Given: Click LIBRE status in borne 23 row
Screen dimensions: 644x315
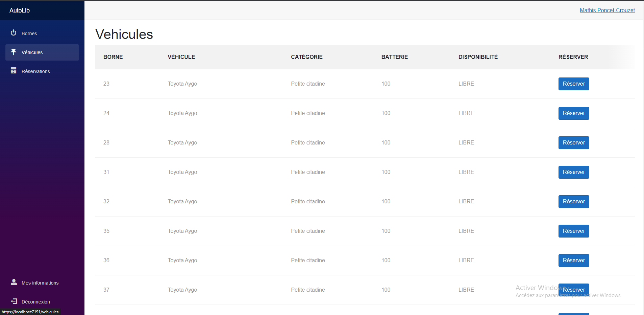Looking at the screenshot, I should [466, 84].
